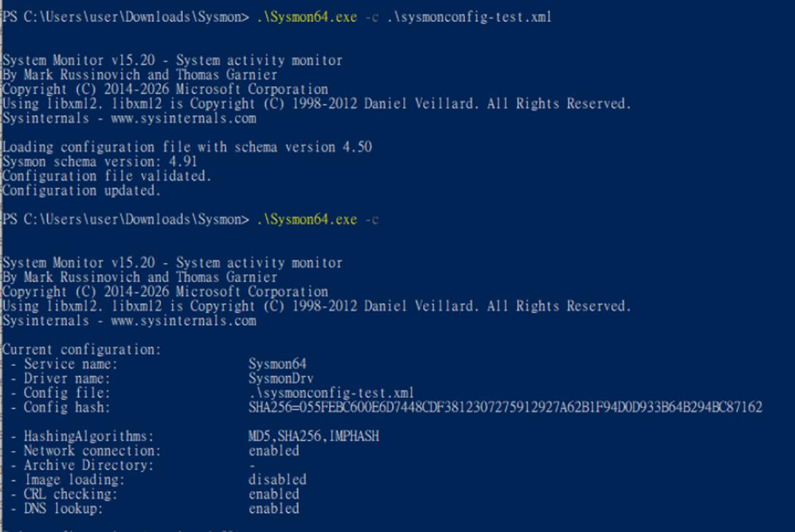
Task: Click the Service name value Sysmon64
Action: pos(277,364)
